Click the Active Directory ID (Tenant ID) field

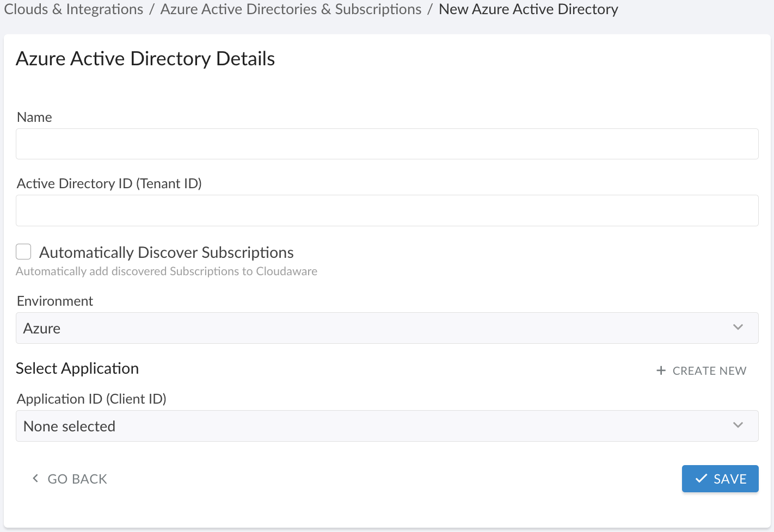386,210
